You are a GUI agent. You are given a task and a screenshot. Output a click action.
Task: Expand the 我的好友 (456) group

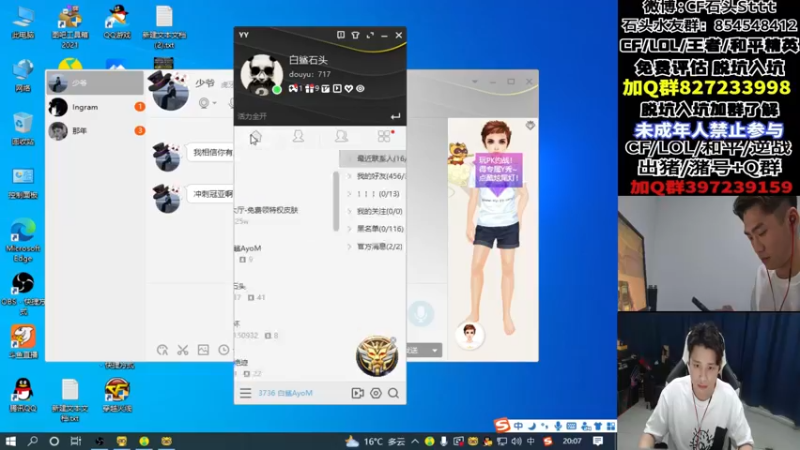[373, 176]
